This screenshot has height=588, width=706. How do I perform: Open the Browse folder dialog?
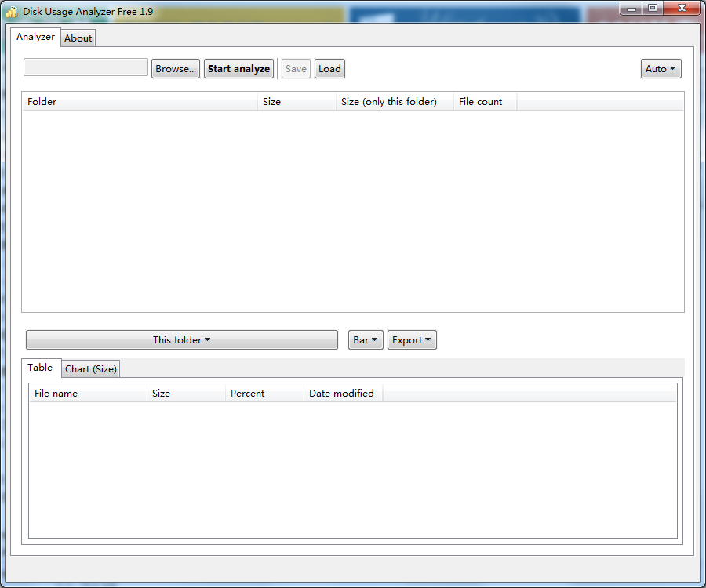click(x=176, y=69)
